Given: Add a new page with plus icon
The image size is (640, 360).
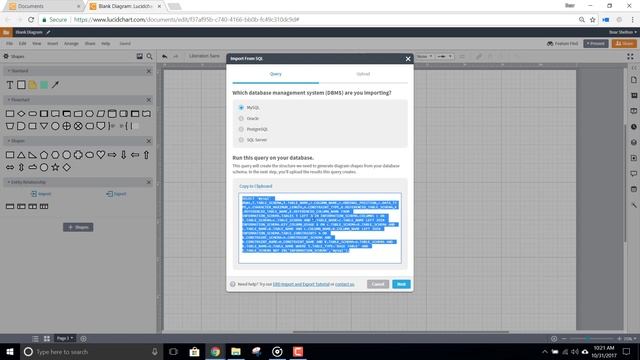Looking at the screenshot, I should [x=83, y=338].
